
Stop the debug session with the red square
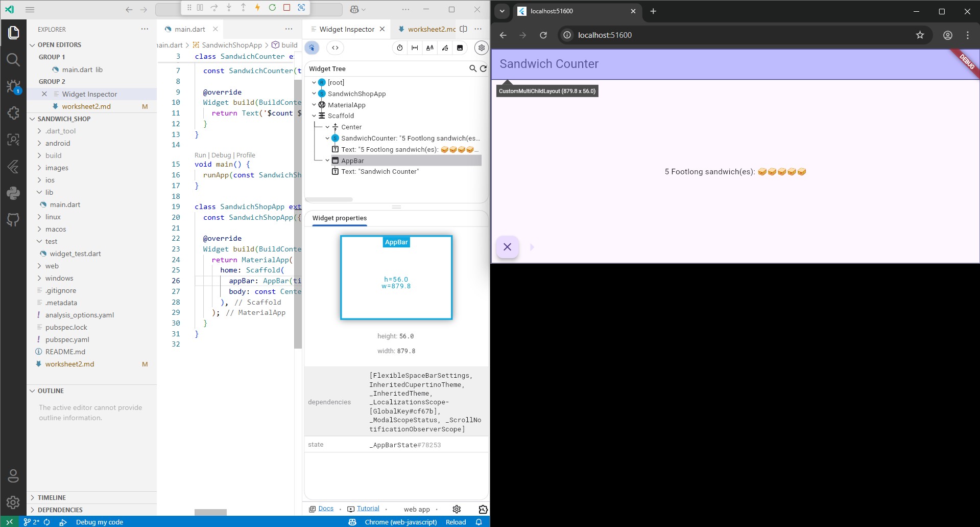coord(286,7)
